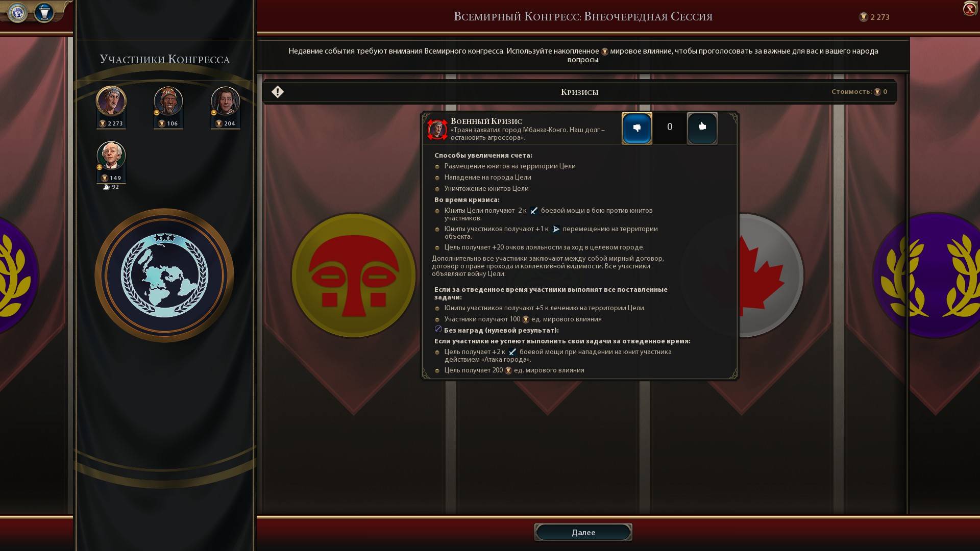
Task: Select leader portrait with 106 influence
Action: [x=168, y=101]
